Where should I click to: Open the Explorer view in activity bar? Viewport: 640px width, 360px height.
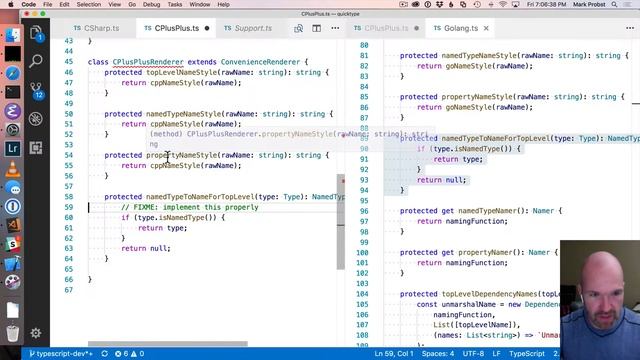(x=36, y=33)
